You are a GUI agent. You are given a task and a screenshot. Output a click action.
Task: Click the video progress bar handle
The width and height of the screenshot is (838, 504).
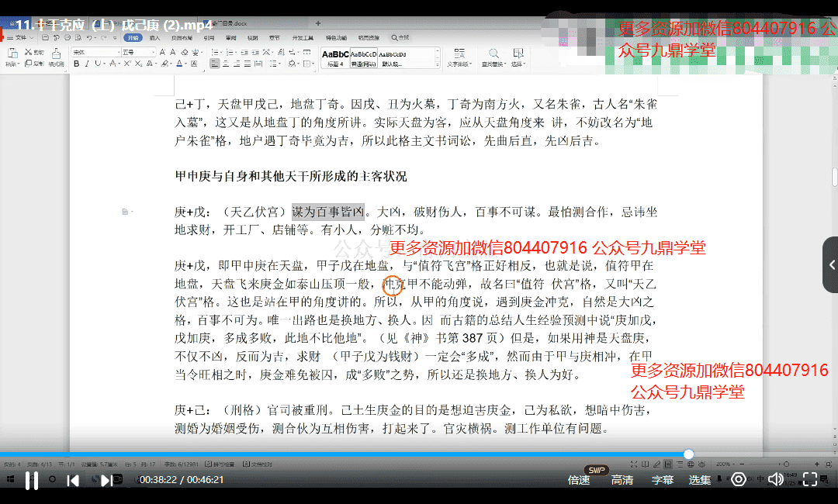pyautogui.click(x=688, y=454)
